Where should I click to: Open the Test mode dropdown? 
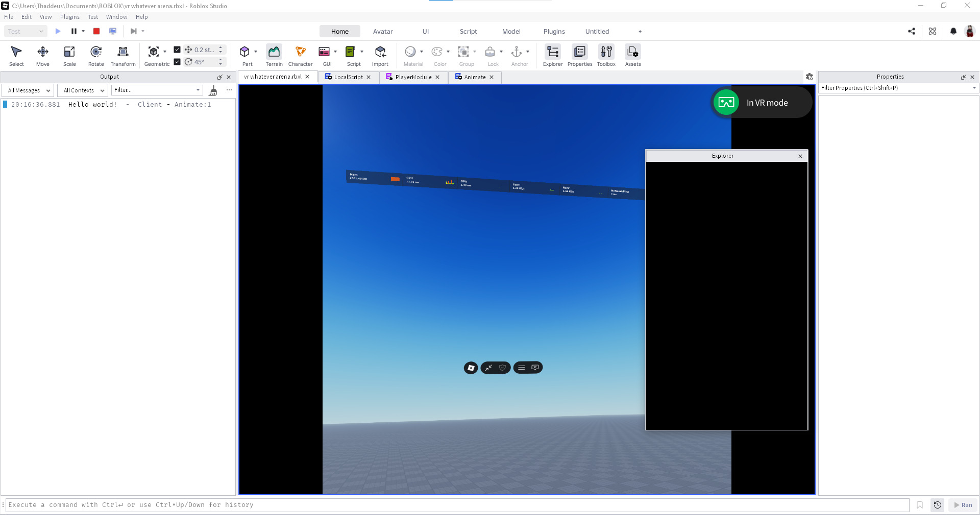26,31
